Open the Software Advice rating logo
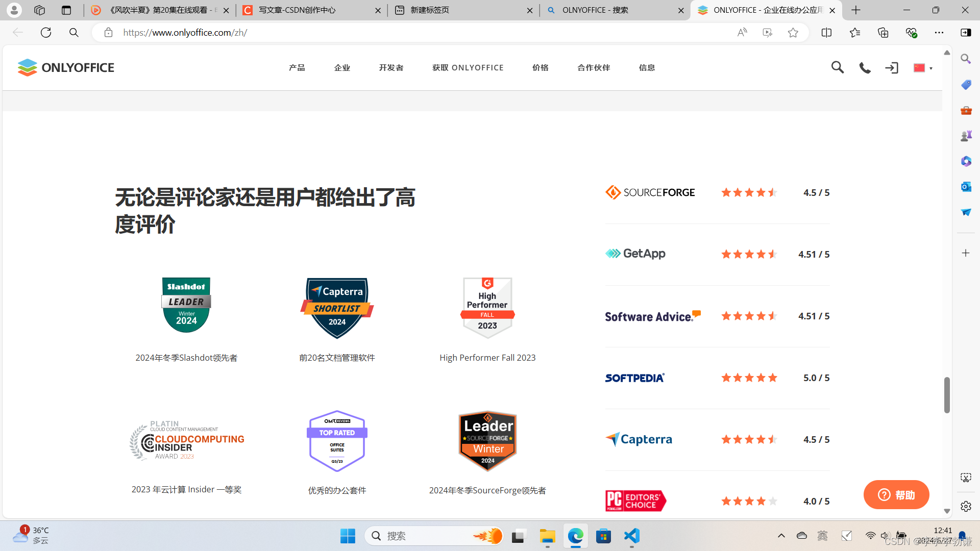 [x=653, y=316]
